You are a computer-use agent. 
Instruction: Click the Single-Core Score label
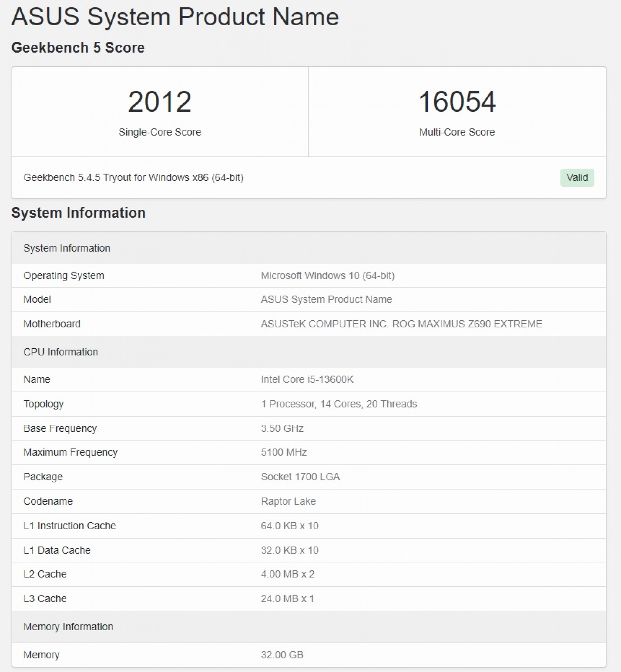coord(160,132)
